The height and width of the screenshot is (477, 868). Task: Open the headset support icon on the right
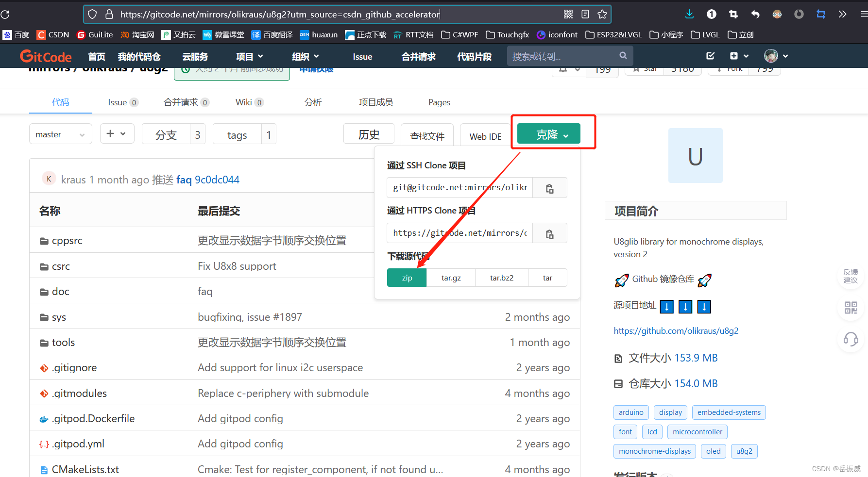coord(851,340)
